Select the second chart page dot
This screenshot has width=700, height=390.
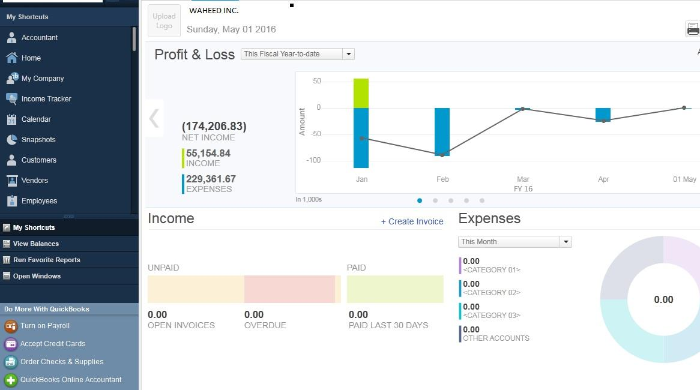[x=435, y=201]
